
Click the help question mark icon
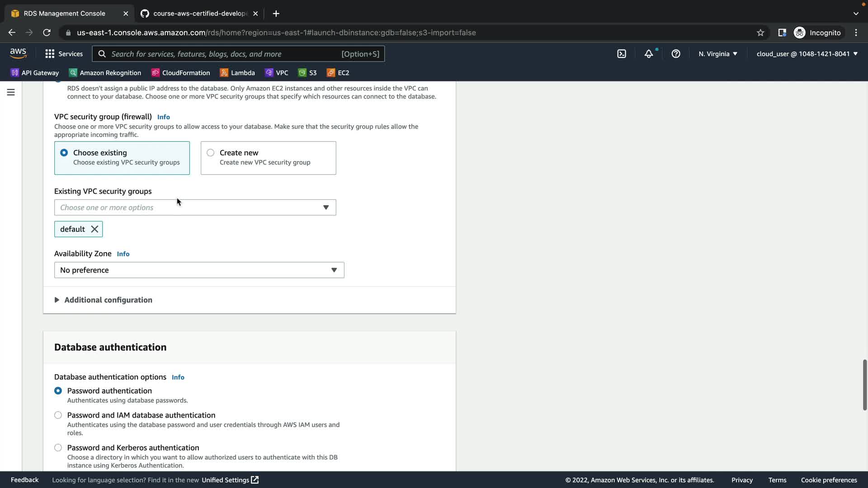tap(676, 54)
